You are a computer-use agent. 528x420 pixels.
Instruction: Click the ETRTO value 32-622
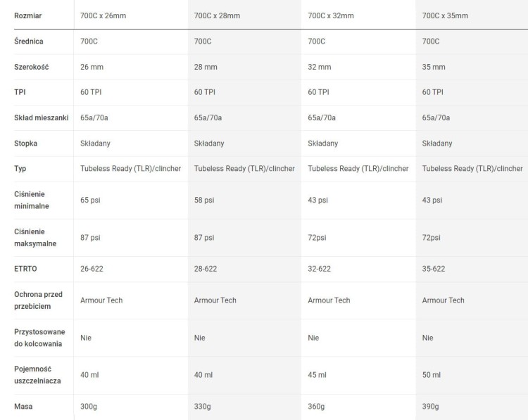pos(319,269)
